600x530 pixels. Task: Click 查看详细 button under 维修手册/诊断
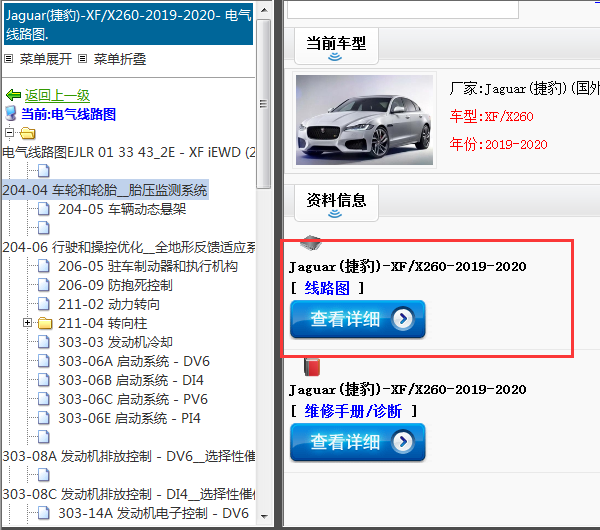(x=357, y=442)
